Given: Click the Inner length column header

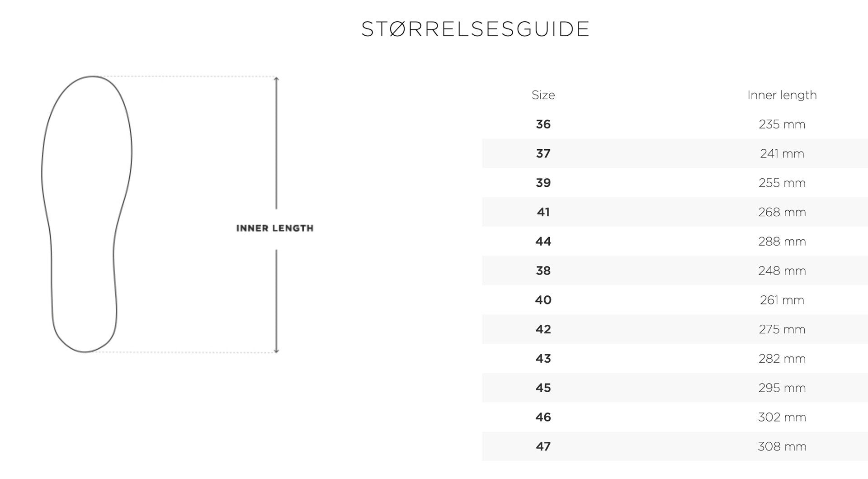Looking at the screenshot, I should coord(782,95).
